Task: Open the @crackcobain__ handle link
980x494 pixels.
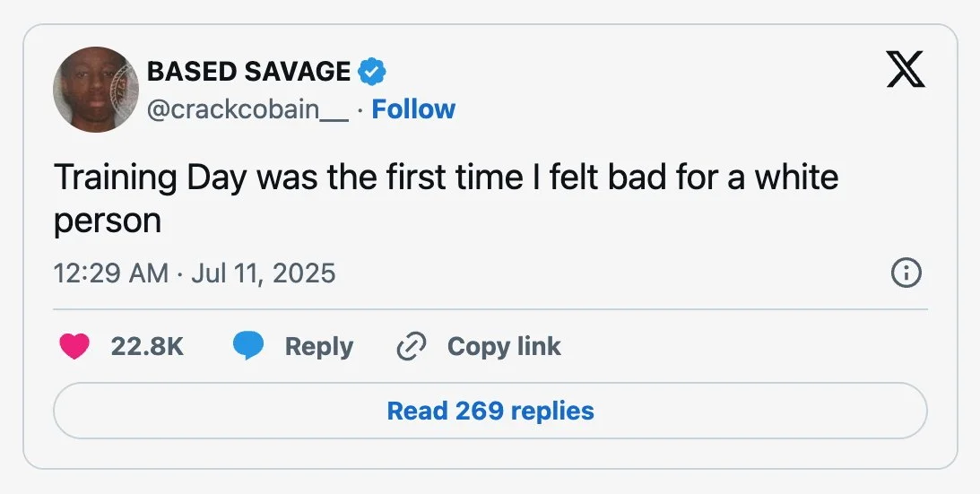Action: (x=247, y=109)
